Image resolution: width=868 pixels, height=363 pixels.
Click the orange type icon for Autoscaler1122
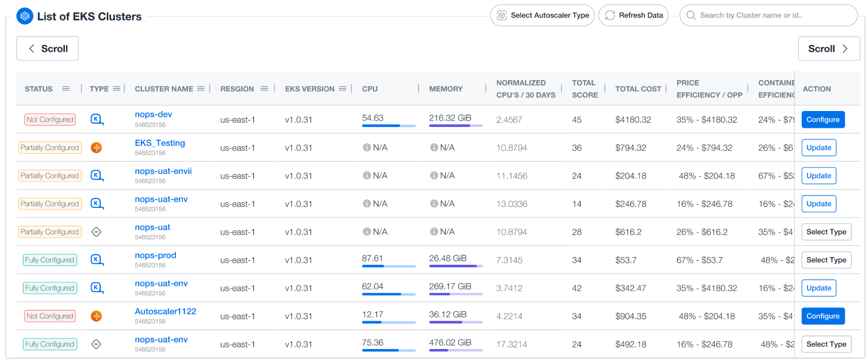pyautogui.click(x=97, y=316)
